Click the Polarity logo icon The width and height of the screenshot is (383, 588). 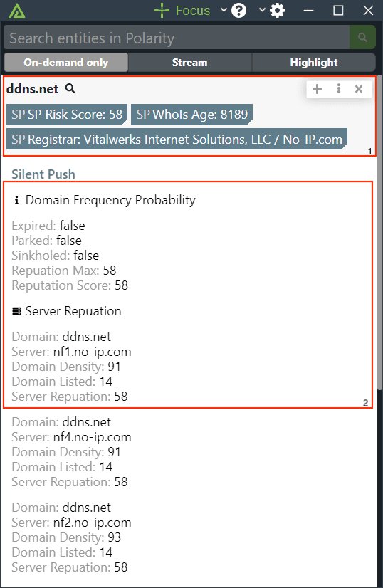16,11
